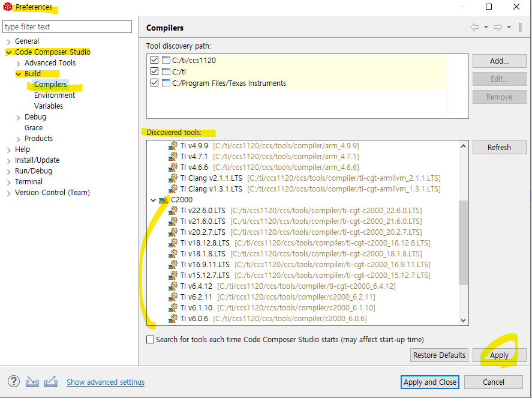
Task: Collapse the Code Composer Studio node
Action: [x=9, y=52]
